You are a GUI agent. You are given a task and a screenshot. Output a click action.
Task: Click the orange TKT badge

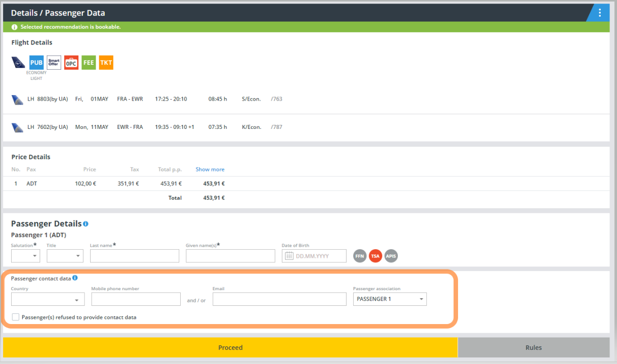(106, 63)
